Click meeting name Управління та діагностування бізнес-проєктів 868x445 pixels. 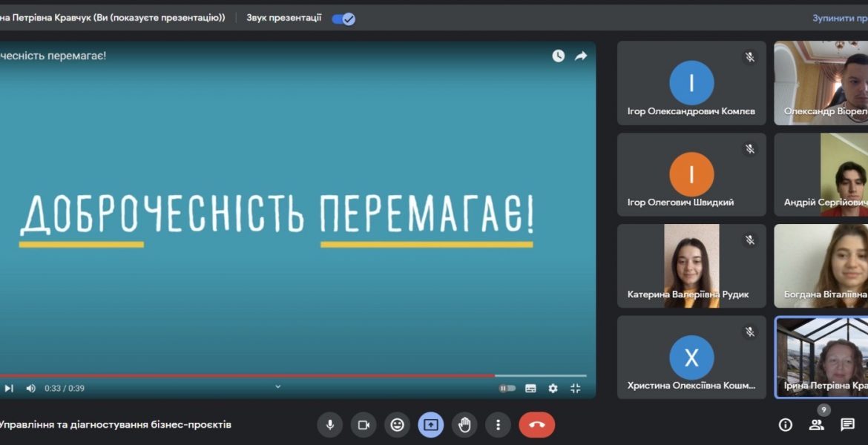(x=115, y=425)
